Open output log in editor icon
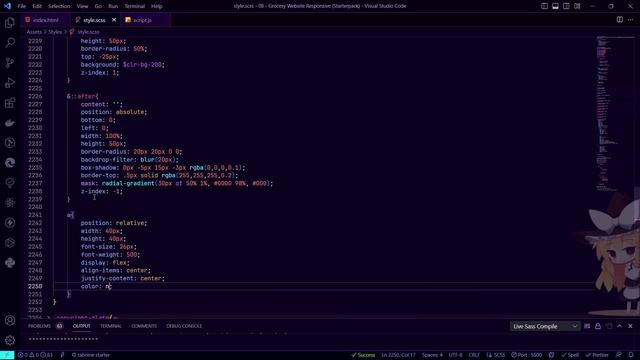 click(x=609, y=326)
